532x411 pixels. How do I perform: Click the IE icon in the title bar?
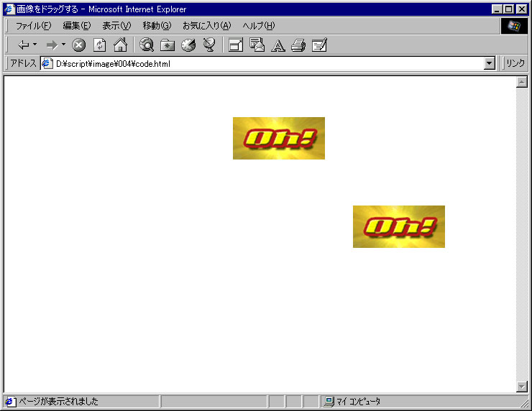tap(10, 9)
